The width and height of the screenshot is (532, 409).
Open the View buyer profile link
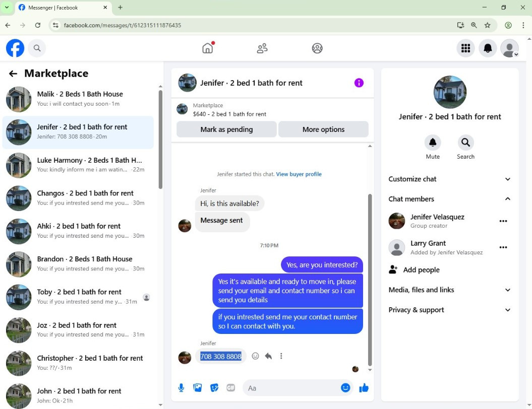coord(299,174)
